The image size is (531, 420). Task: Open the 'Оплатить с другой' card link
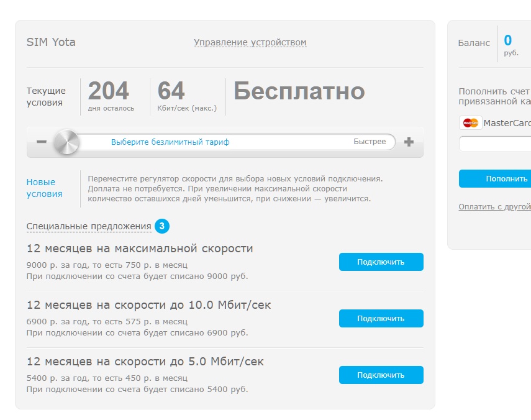(x=495, y=207)
